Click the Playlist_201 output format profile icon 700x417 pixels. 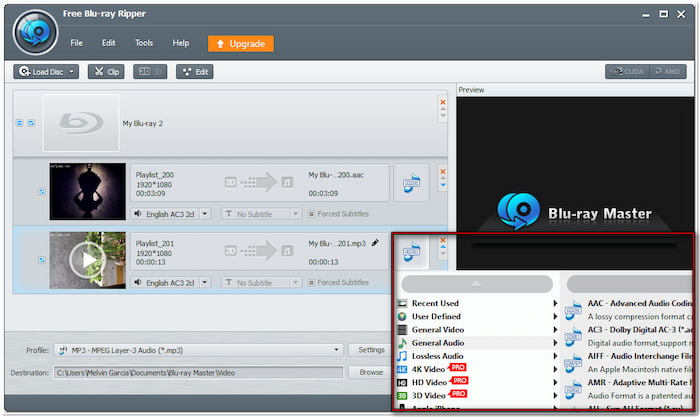coord(412,252)
